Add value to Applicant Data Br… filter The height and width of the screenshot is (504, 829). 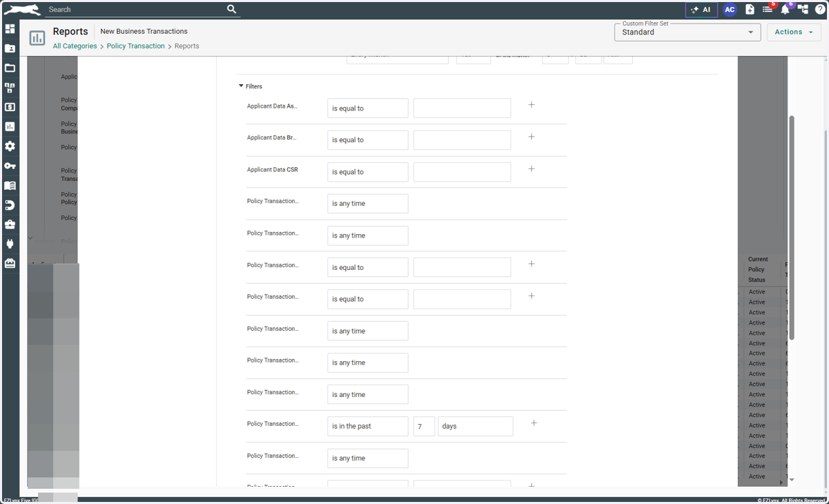(531, 137)
